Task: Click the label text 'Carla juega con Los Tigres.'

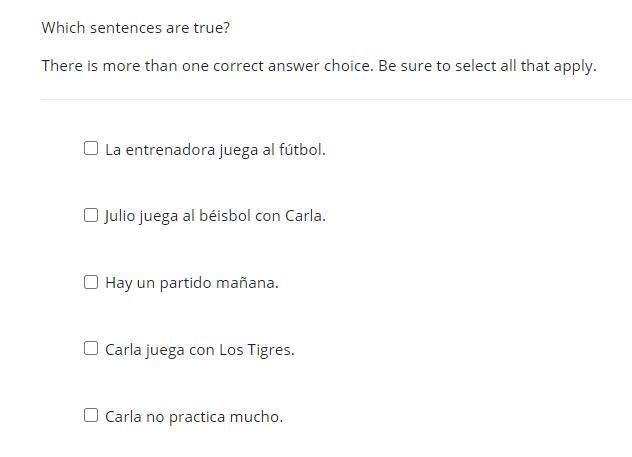Action: point(200,350)
